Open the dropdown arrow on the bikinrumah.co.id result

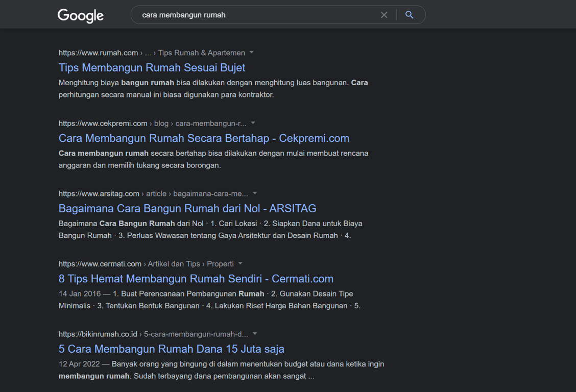click(x=255, y=334)
